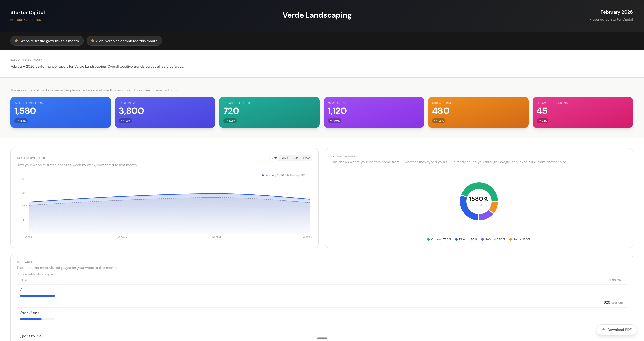
Task: Click the trend arrow icon on Engaged Sessions card
Action: tap(540, 121)
